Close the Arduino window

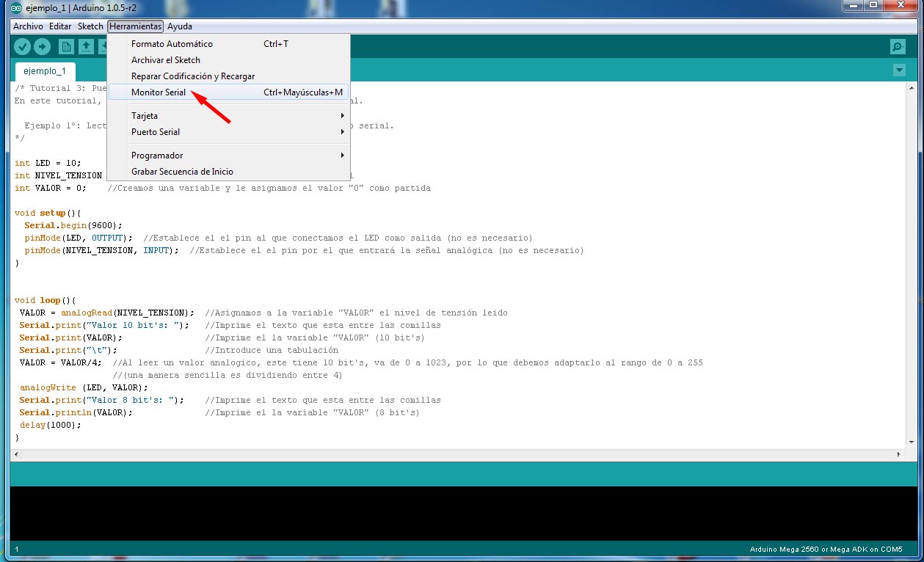click(901, 5)
